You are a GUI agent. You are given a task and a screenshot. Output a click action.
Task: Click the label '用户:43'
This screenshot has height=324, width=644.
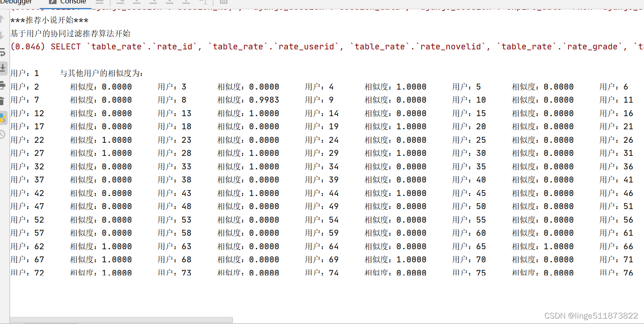175,193
